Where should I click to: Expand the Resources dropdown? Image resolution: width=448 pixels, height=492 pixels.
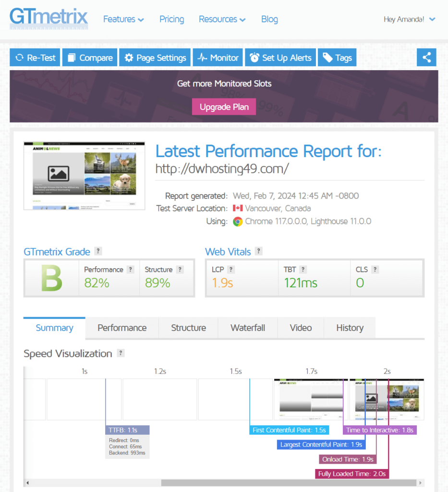[x=222, y=19]
